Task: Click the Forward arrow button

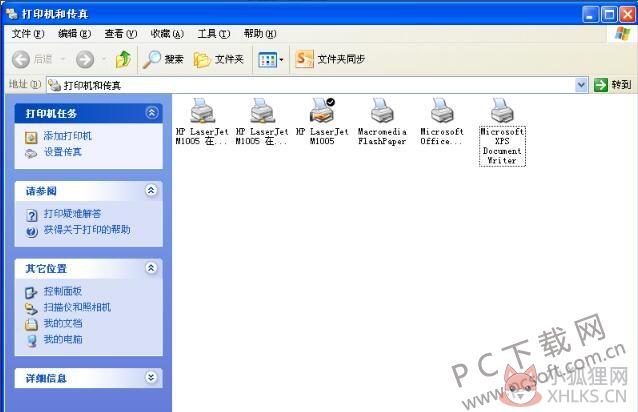Action: pos(85,59)
